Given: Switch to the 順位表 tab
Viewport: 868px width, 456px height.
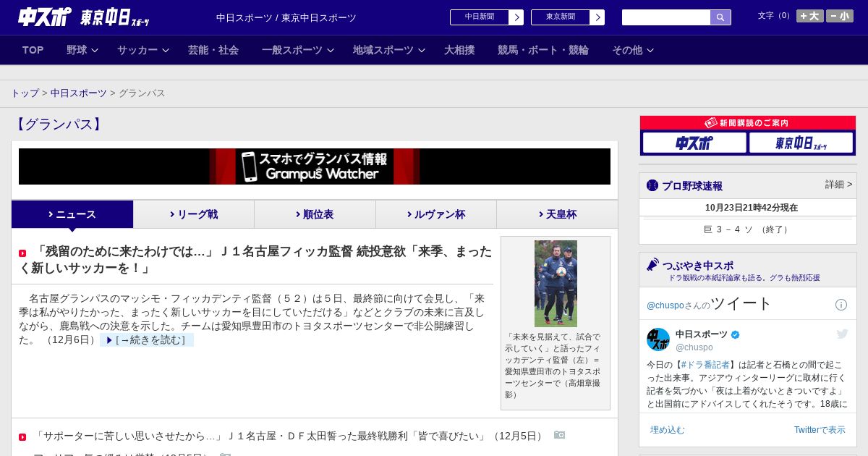Looking at the screenshot, I should point(315,214).
